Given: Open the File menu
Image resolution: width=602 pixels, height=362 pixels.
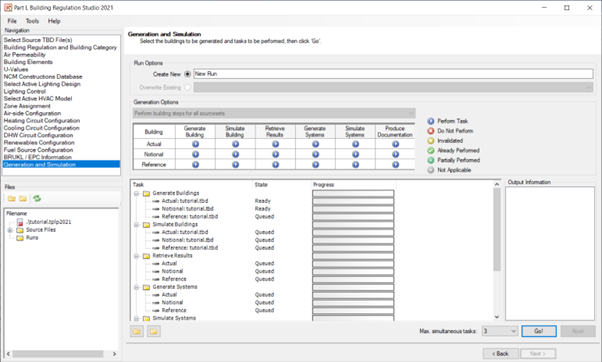Looking at the screenshot, I should 12,21.
